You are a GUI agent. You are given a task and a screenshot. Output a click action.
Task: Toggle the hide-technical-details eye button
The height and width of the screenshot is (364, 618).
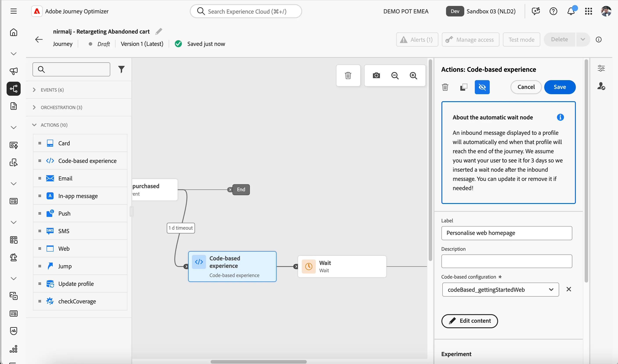pos(482,87)
